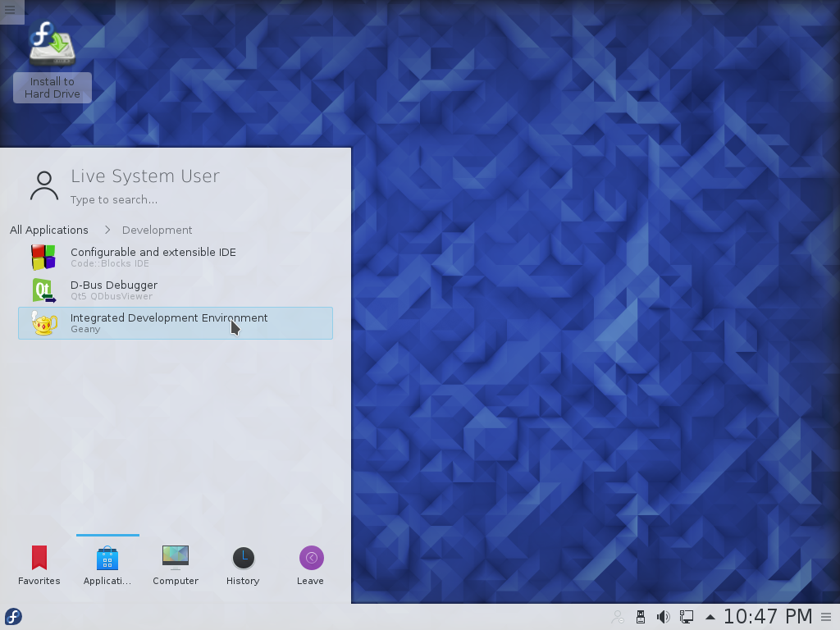Open the panel settings hamburger beside the clock
Image resolution: width=840 pixels, height=630 pixels.
(x=826, y=617)
